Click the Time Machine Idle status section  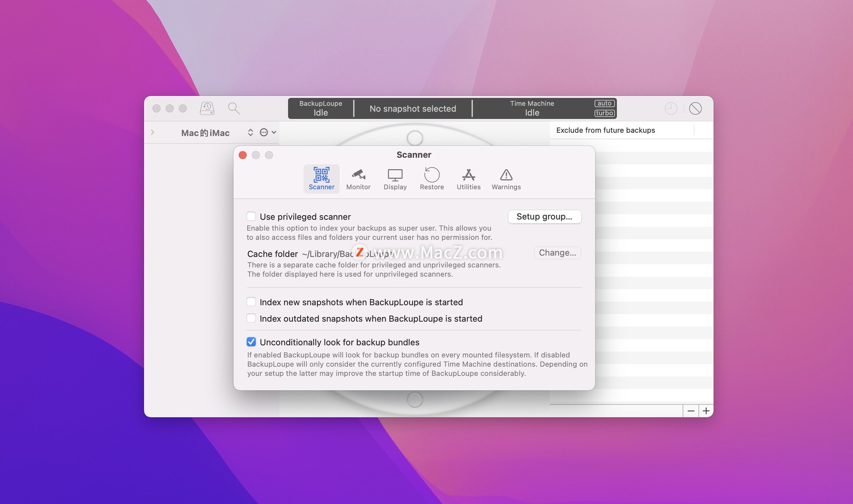[x=532, y=108]
